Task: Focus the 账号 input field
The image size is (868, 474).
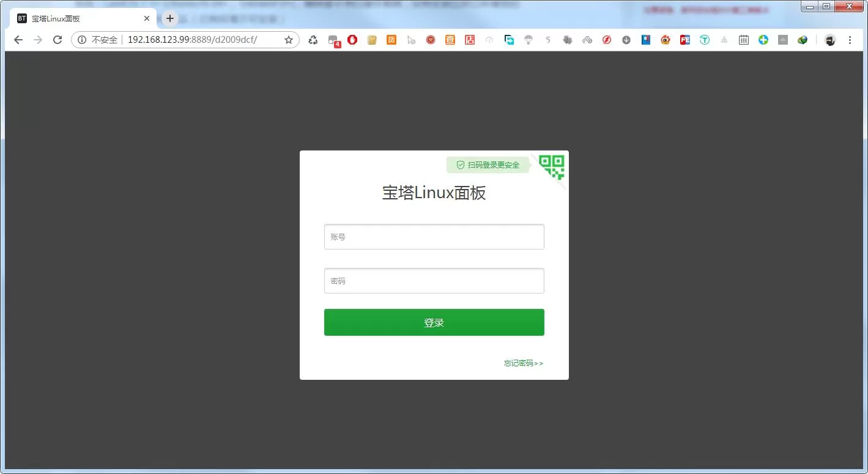Action: [434, 237]
